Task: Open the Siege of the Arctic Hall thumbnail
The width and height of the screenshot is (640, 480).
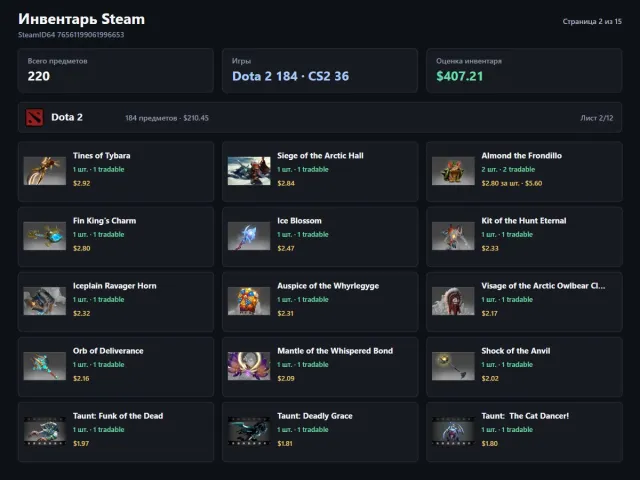Action: coord(249,171)
